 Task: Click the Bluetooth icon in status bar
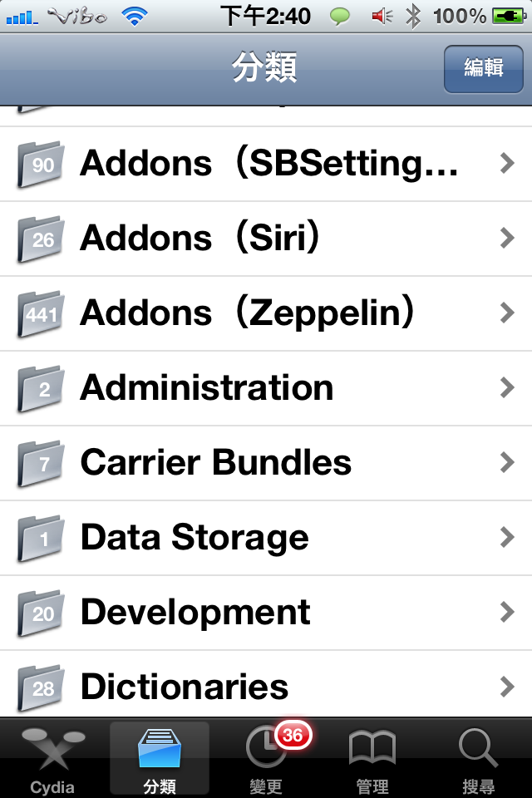pyautogui.click(x=413, y=17)
